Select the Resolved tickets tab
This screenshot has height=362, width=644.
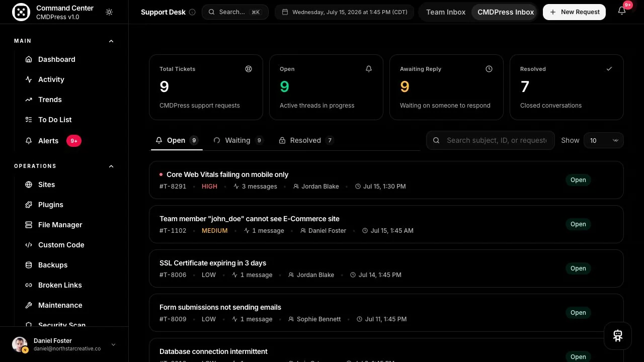(x=306, y=140)
